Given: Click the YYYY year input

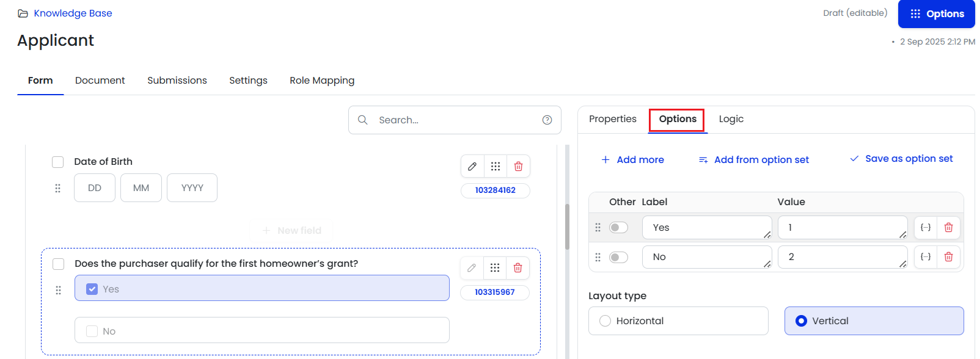Looking at the screenshot, I should 192,188.
